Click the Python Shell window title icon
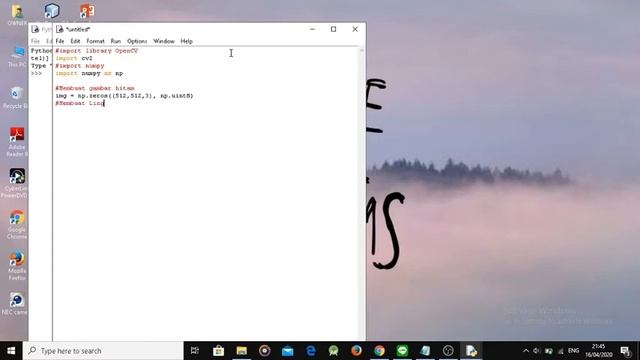 (35, 29)
